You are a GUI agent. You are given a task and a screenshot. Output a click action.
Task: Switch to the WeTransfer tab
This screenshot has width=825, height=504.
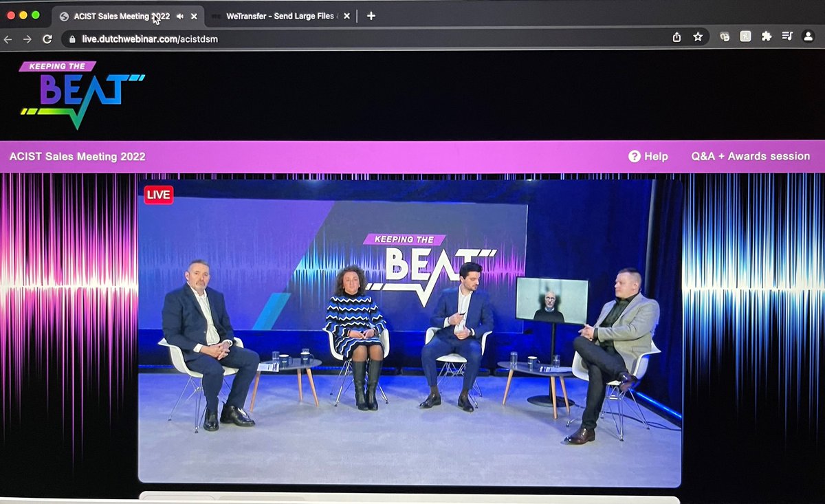tap(275, 16)
